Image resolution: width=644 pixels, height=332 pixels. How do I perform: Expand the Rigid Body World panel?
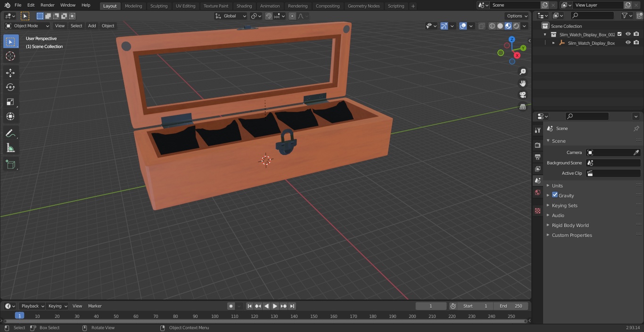click(570, 225)
